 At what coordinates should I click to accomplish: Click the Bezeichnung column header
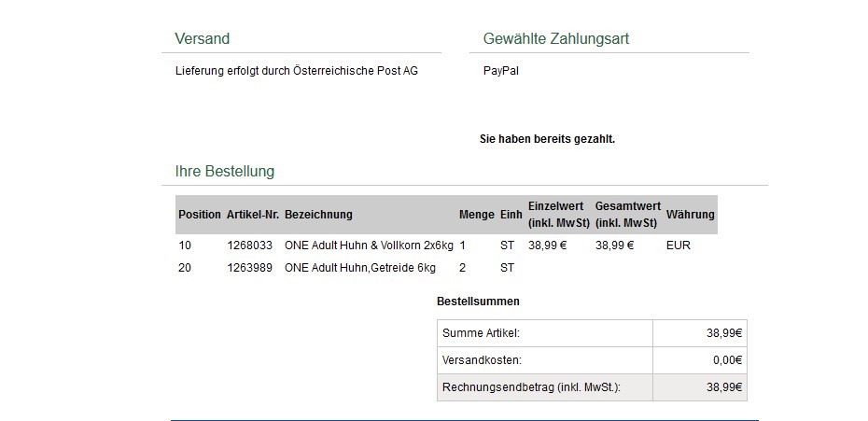(318, 215)
